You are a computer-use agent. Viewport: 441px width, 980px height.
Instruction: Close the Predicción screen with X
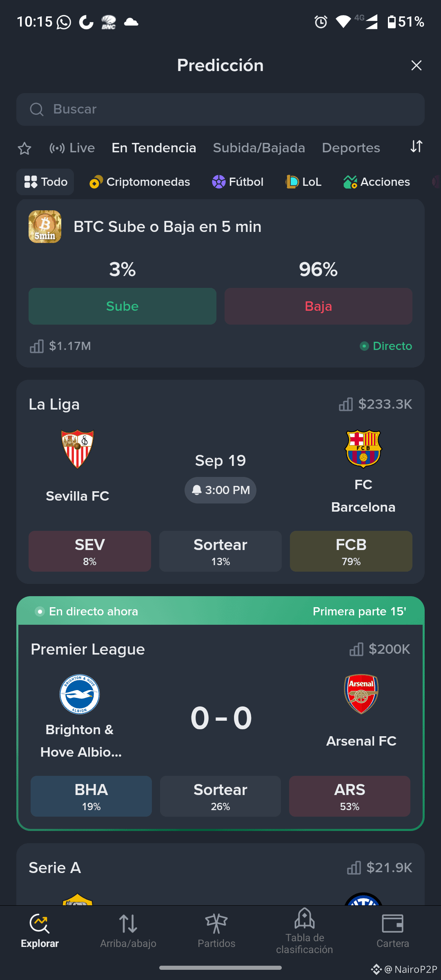(x=416, y=65)
